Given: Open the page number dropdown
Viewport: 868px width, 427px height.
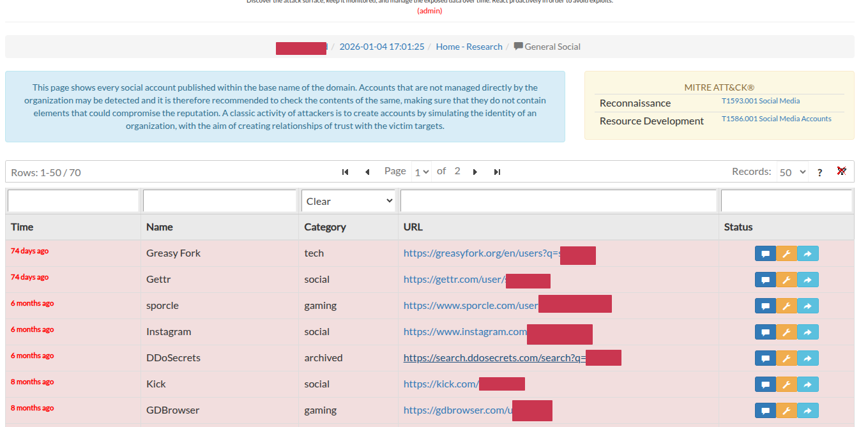Looking at the screenshot, I should pyautogui.click(x=422, y=172).
